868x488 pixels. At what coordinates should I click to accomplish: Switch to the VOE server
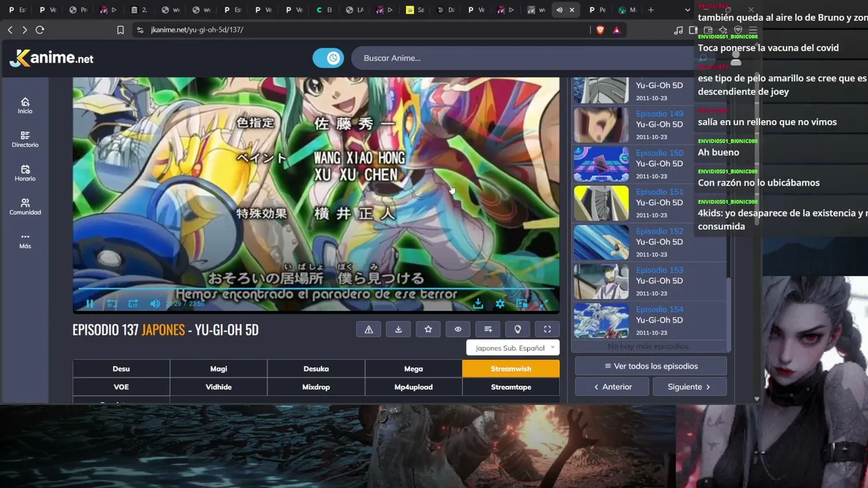click(121, 387)
